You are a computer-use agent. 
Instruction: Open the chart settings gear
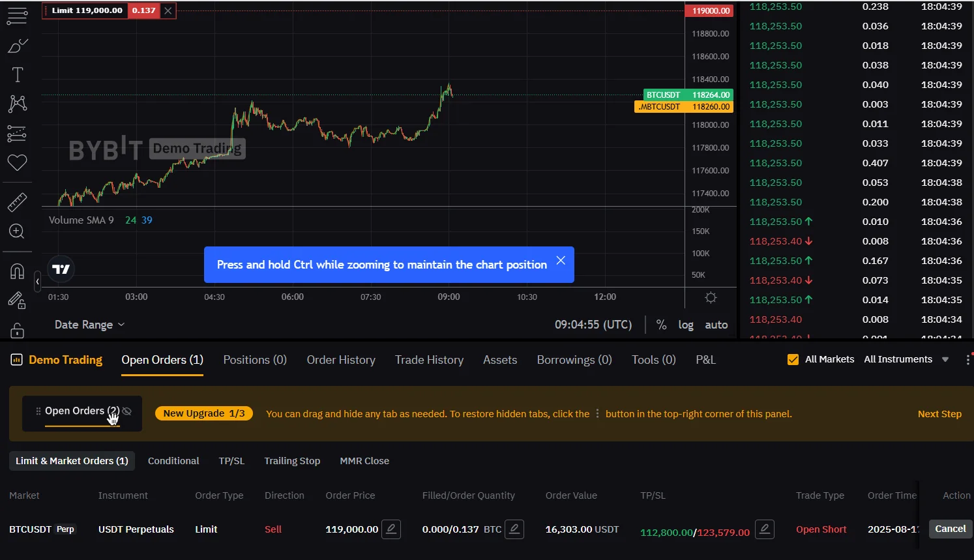(x=711, y=297)
